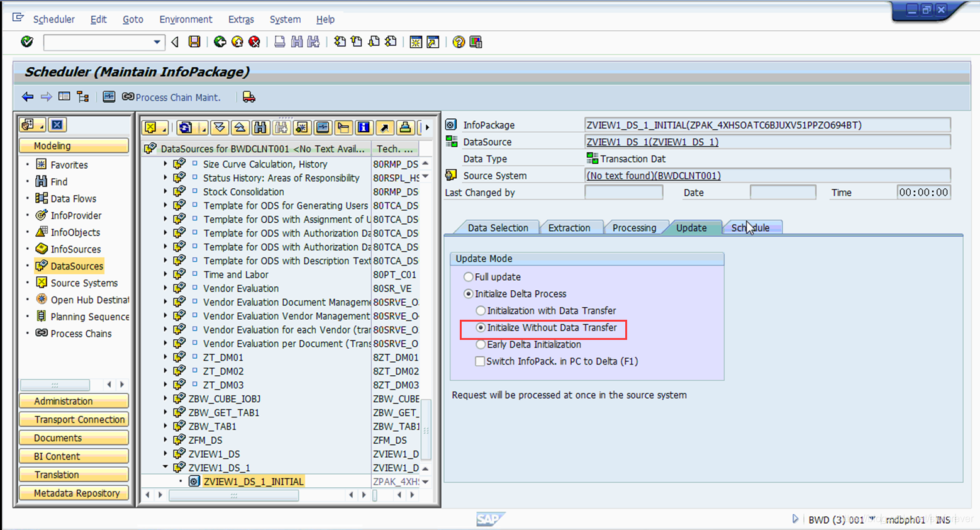980x530 pixels.
Task: Click the Last Changed by field
Action: click(623, 193)
